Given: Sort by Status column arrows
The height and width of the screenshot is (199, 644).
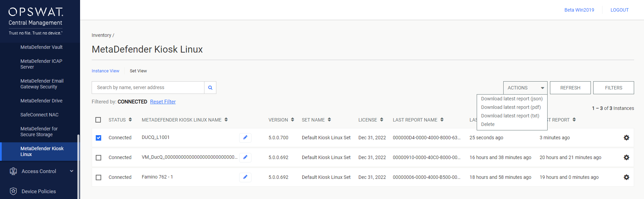Looking at the screenshot, I should [130, 120].
